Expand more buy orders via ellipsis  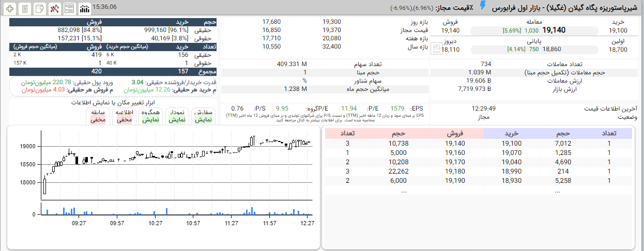pos(557,191)
